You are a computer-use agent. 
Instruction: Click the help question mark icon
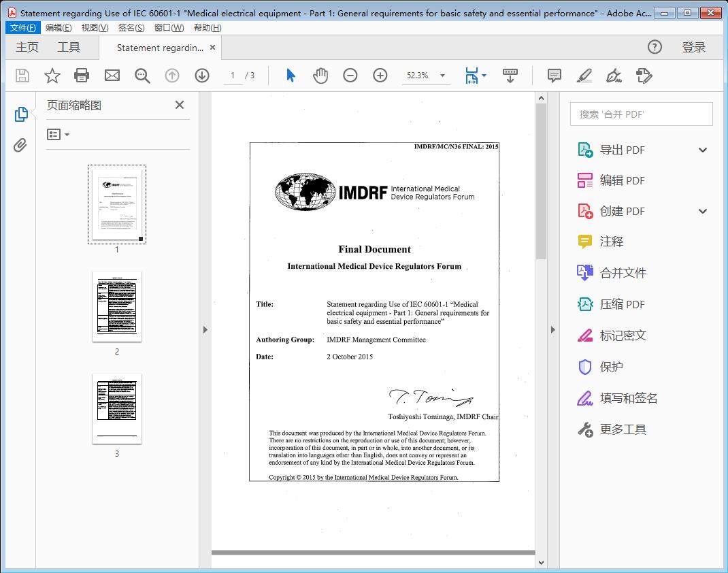click(655, 47)
